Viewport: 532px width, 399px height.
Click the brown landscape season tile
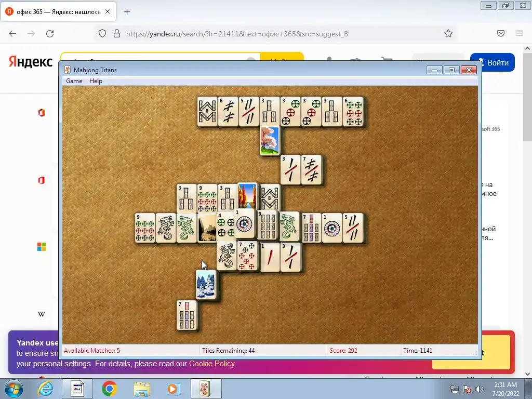tap(207, 228)
